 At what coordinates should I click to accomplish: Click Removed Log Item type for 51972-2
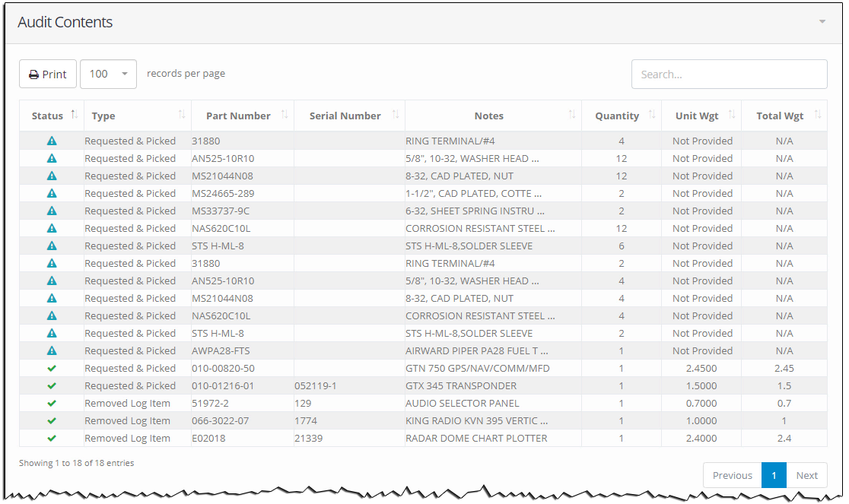coord(127,404)
